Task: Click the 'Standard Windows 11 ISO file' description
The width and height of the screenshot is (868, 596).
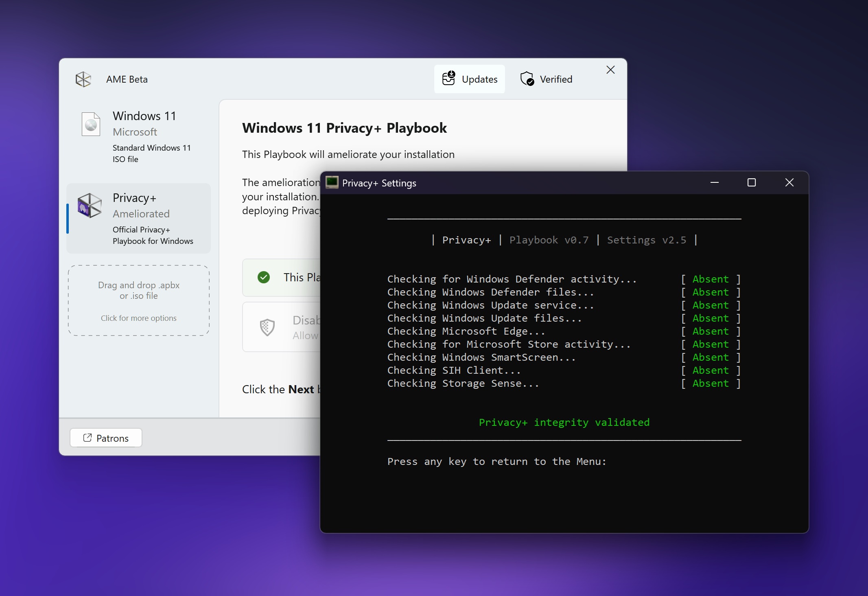Action: coord(152,153)
